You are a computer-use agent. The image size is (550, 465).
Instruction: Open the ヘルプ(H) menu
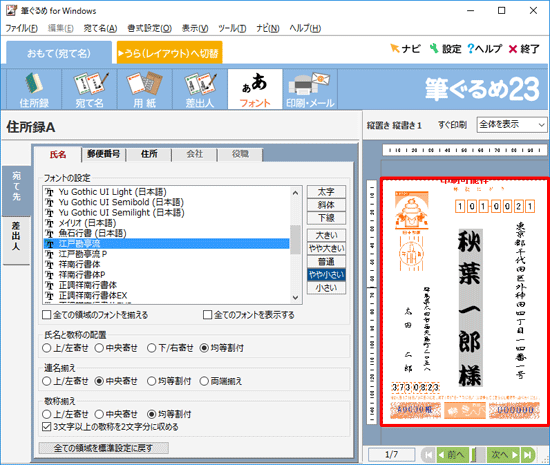tap(305, 28)
